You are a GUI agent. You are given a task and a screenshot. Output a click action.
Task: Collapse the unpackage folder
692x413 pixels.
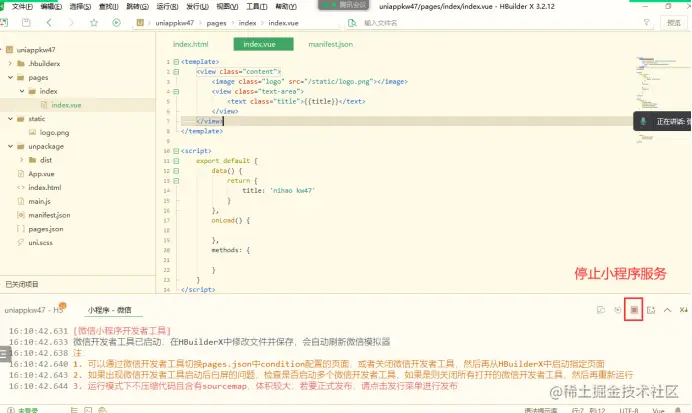pyautogui.click(x=10, y=146)
